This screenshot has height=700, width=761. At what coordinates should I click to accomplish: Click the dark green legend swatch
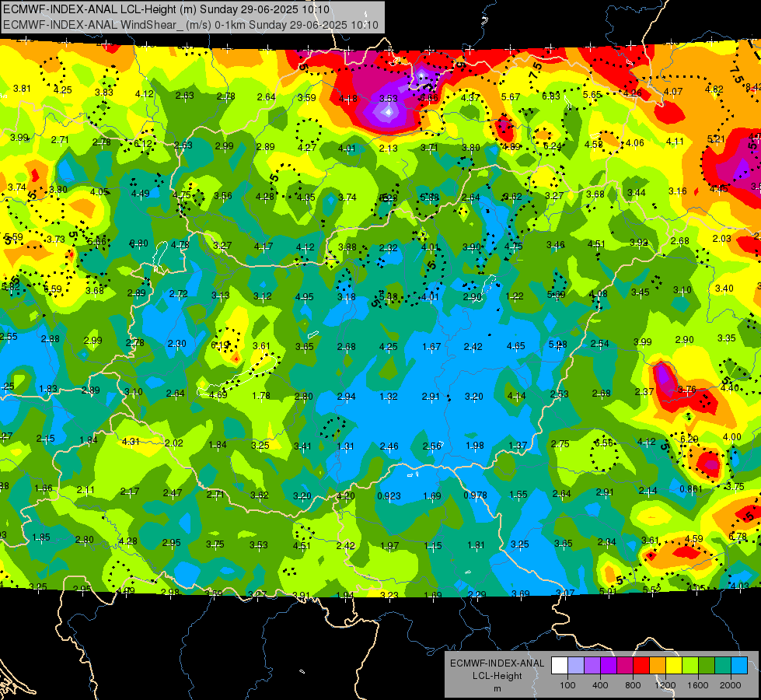pyautogui.click(x=706, y=666)
